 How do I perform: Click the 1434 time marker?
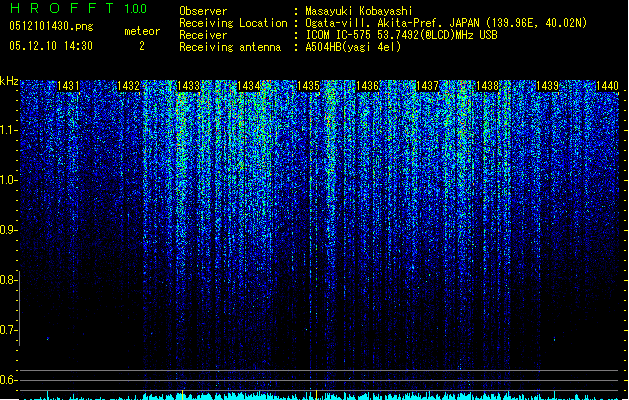click(248, 86)
